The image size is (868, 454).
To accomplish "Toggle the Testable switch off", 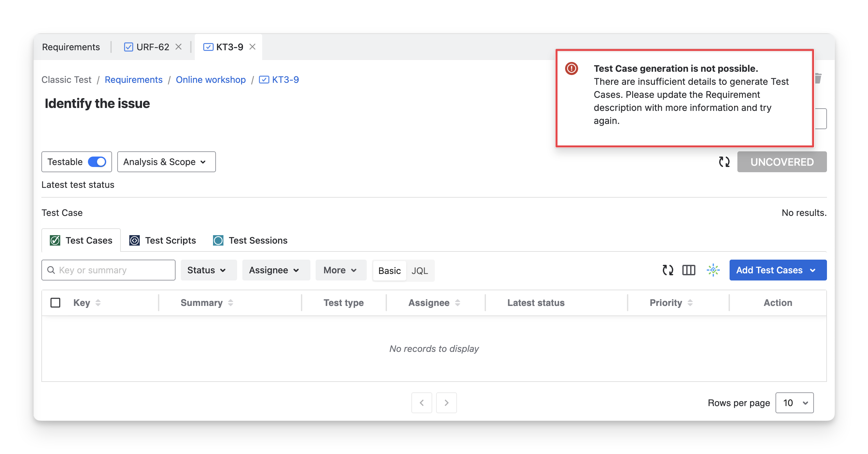I will tap(97, 162).
